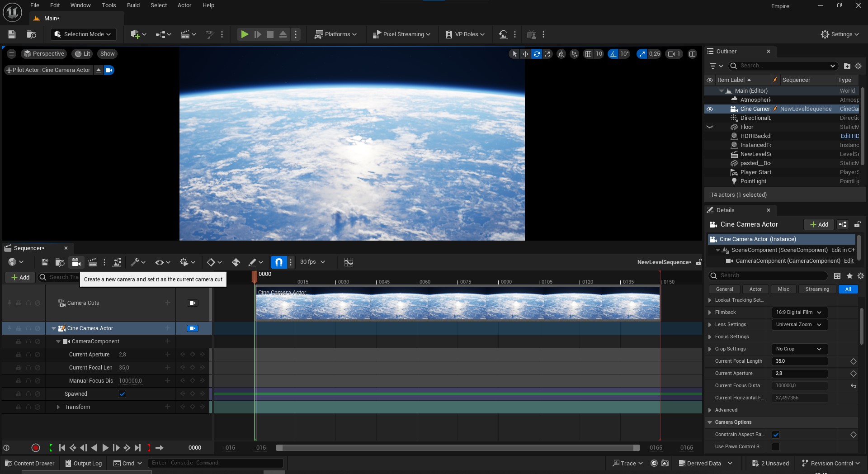Open Pixel Streaming dropdown
This screenshot has width=868, height=474.
pos(401,34)
